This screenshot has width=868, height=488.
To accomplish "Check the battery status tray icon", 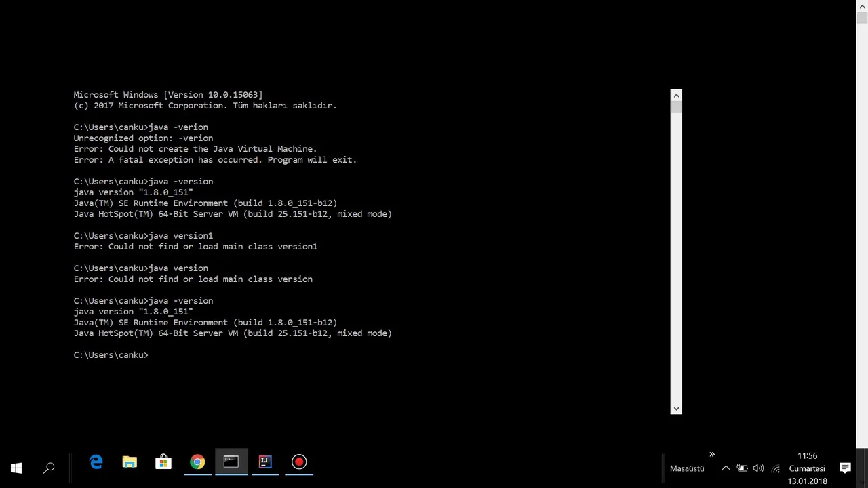I will coord(742,468).
